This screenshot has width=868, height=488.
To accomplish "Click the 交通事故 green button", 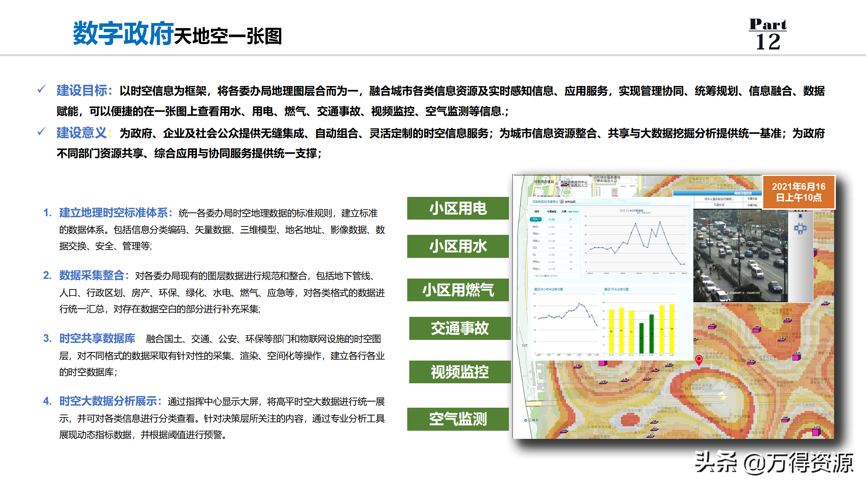I will pos(459,328).
